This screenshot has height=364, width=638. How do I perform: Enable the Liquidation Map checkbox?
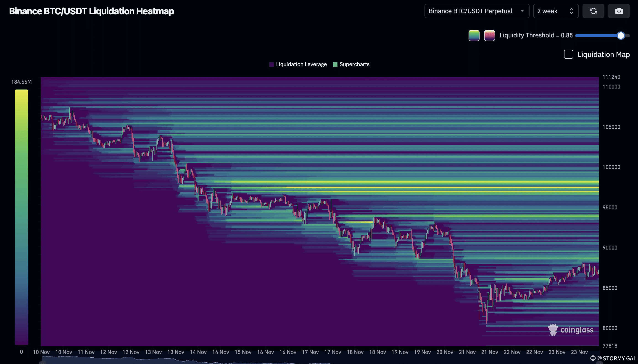568,54
